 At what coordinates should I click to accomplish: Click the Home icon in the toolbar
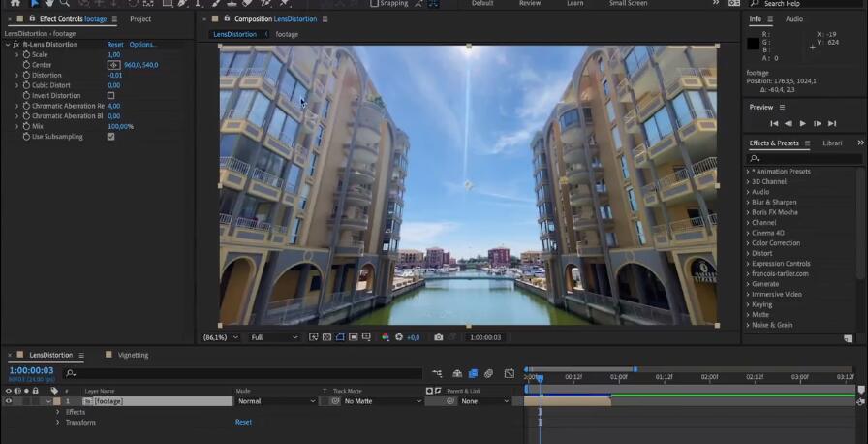(15, 3)
